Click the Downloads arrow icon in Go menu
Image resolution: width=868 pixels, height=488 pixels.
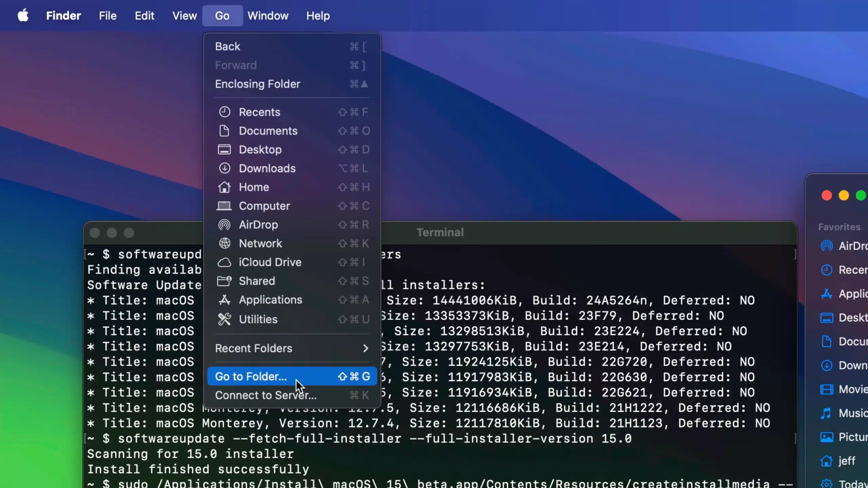point(224,168)
